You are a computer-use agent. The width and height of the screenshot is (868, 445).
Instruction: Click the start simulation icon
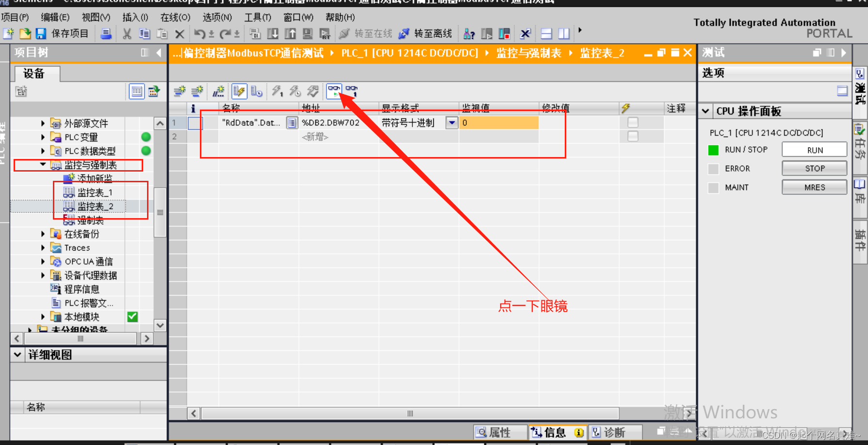308,33
